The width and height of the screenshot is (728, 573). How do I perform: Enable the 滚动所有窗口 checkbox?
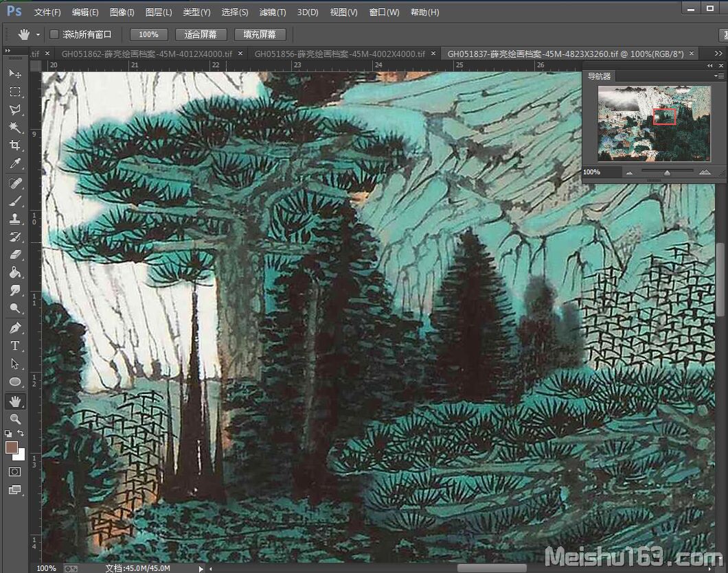54,34
